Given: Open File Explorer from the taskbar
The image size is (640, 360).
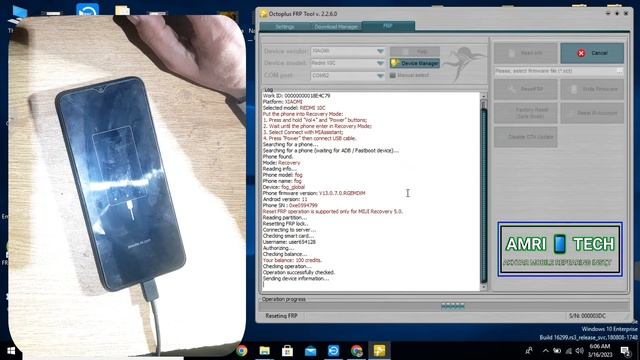Looking at the screenshot, I should pos(264,351).
